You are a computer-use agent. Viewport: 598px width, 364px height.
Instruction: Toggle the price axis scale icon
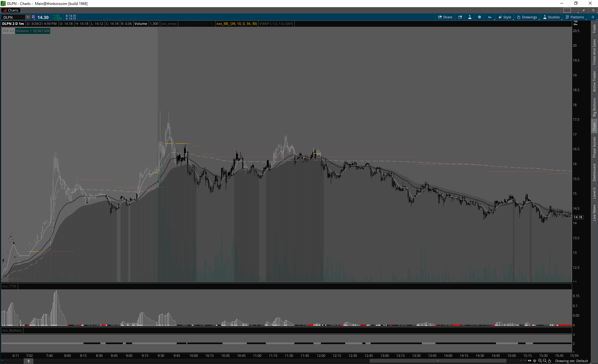575,23
